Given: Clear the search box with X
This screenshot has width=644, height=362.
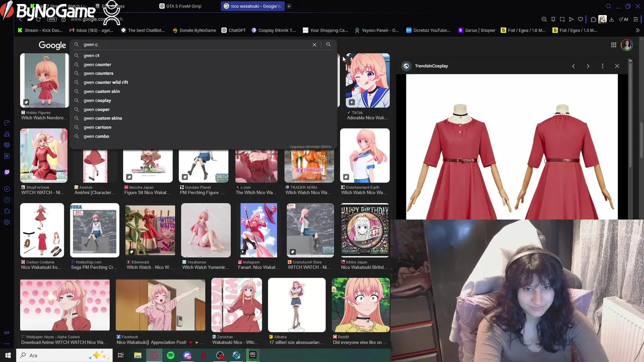Looking at the screenshot, I should (314, 45).
